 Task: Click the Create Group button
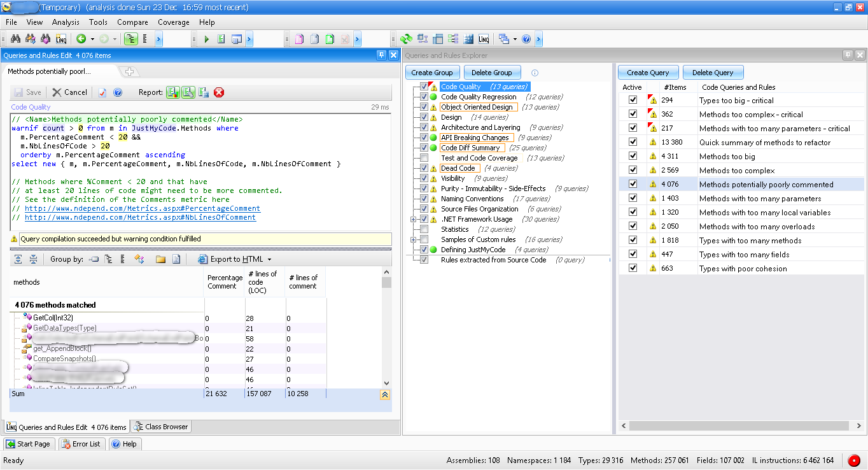click(432, 73)
